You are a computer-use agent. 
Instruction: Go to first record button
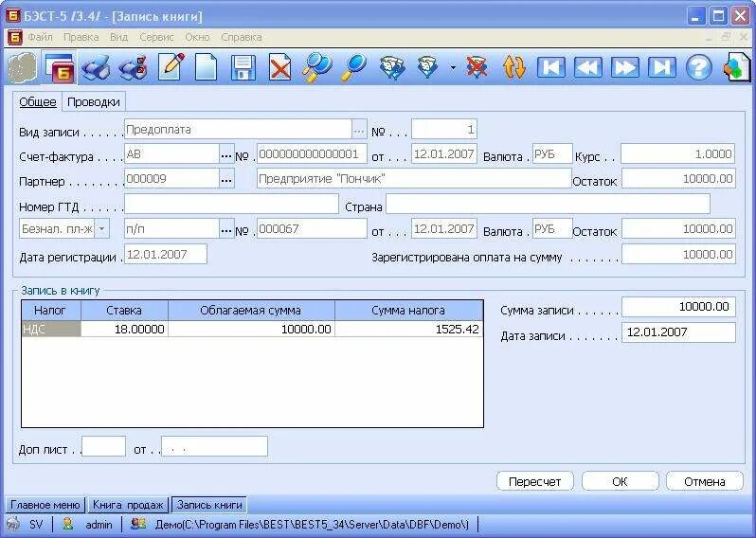coord(551,67)
